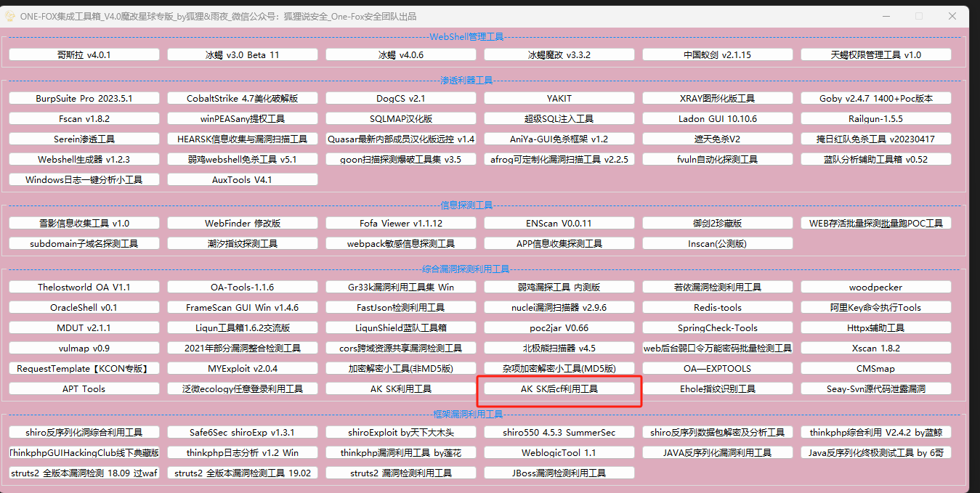The height and width of the screenshot is (493, 980).
Task: Open 遮天免杀V2
Action: (x=718, y=139)
